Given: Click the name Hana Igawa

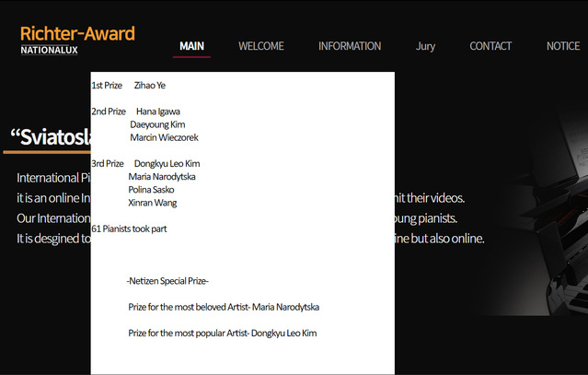Looking at the screenshot, I should (158, 111).
